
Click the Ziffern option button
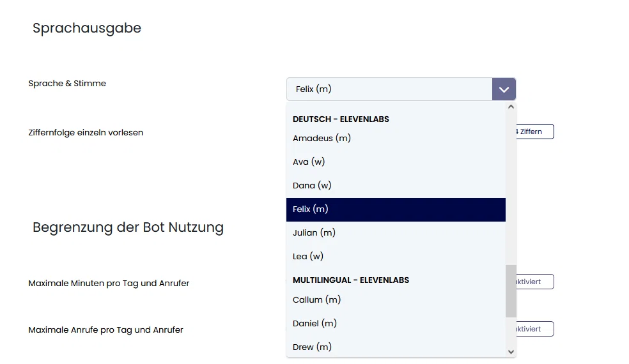pos(535,132)
